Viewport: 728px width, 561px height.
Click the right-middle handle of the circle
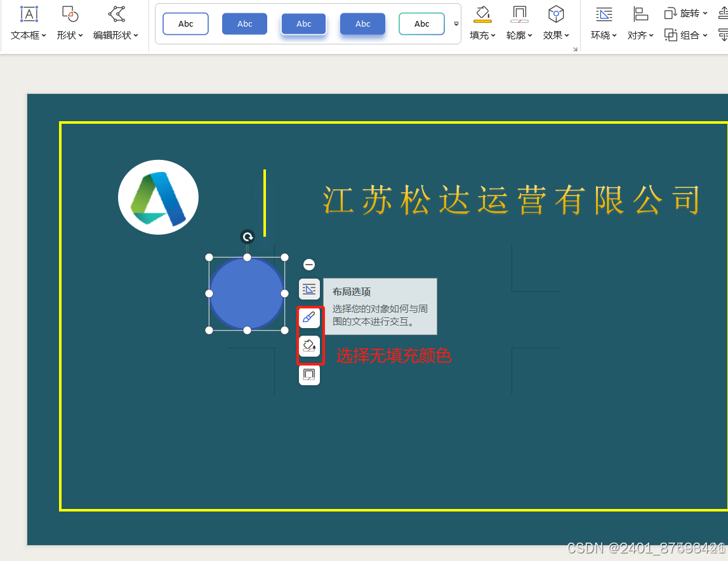[284, 293]
